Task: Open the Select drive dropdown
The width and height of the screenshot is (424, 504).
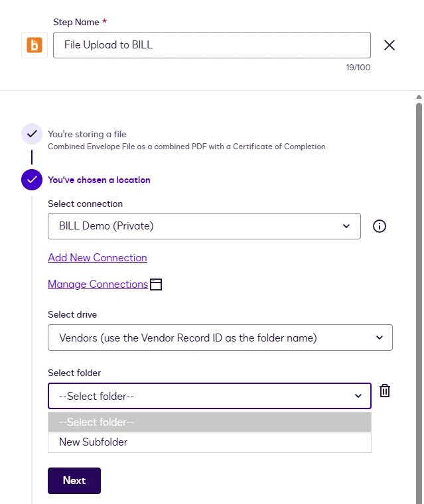Action: (x=220, y=338)
